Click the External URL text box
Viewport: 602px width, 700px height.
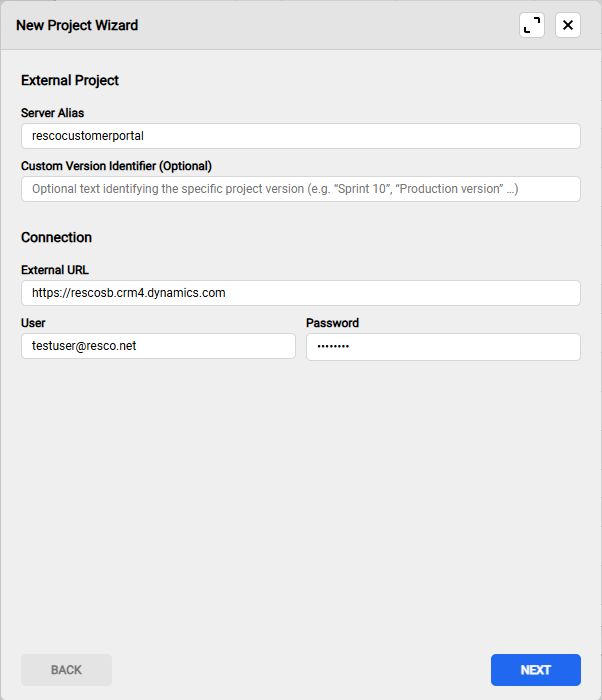300,293
